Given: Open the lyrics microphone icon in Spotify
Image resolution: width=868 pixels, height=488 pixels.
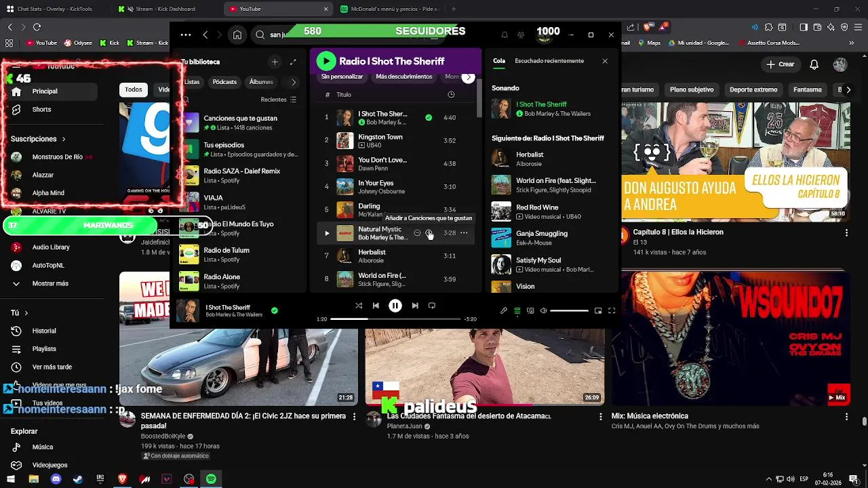Looking at the screenshot, I should coord(504,311).
